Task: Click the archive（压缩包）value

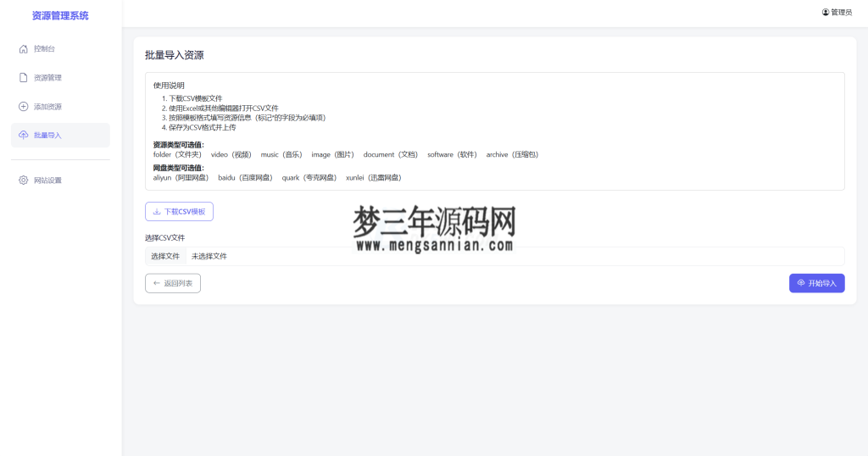Action: point(513,154)
